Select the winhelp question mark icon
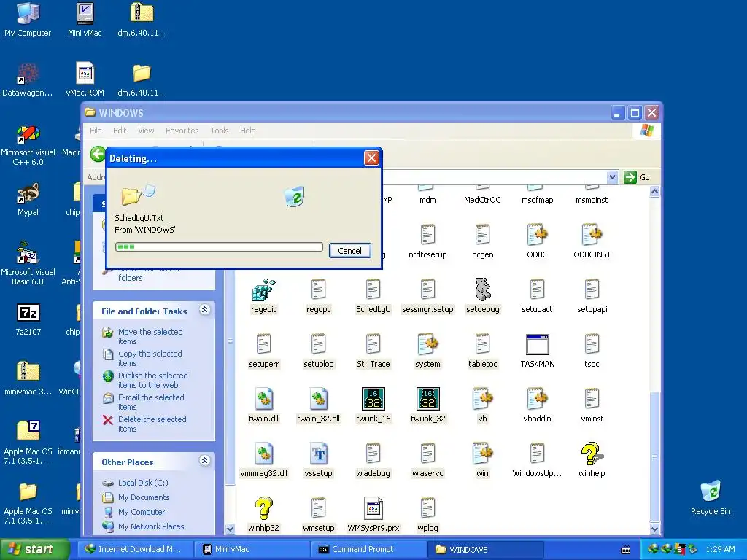Image resolution: width=747 pixels, height=560 pixels. 592,454
